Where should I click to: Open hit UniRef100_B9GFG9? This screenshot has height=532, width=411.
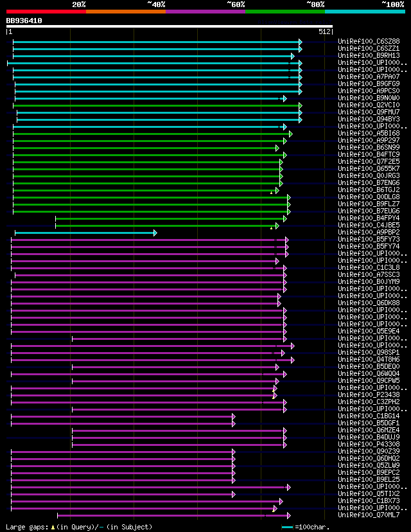click(x=369, y=84)
